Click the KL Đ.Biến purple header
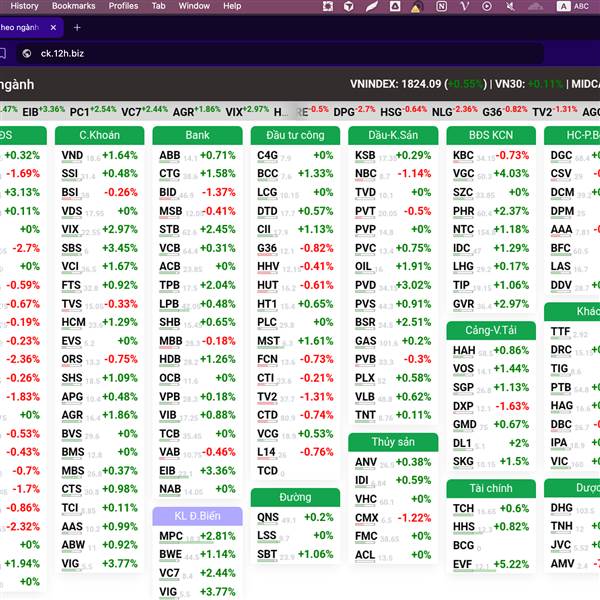600x600 pixels. pyautogui.click(x=197, y=516)
